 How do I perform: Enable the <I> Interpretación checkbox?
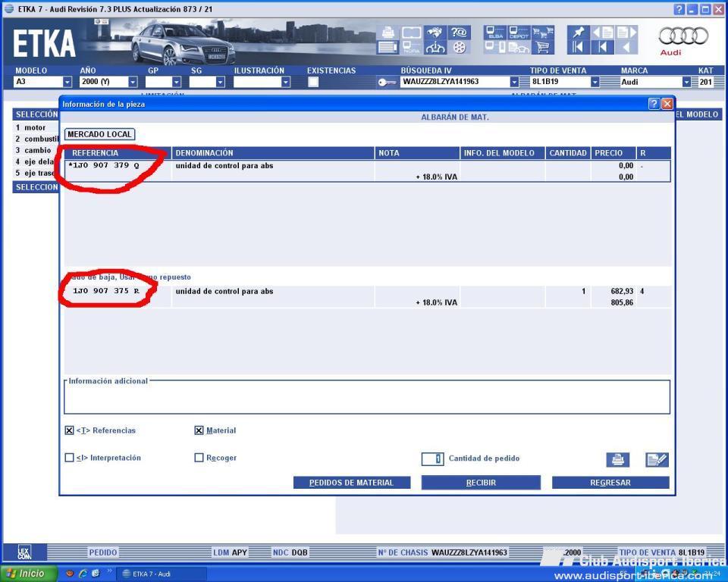point(69,458)
